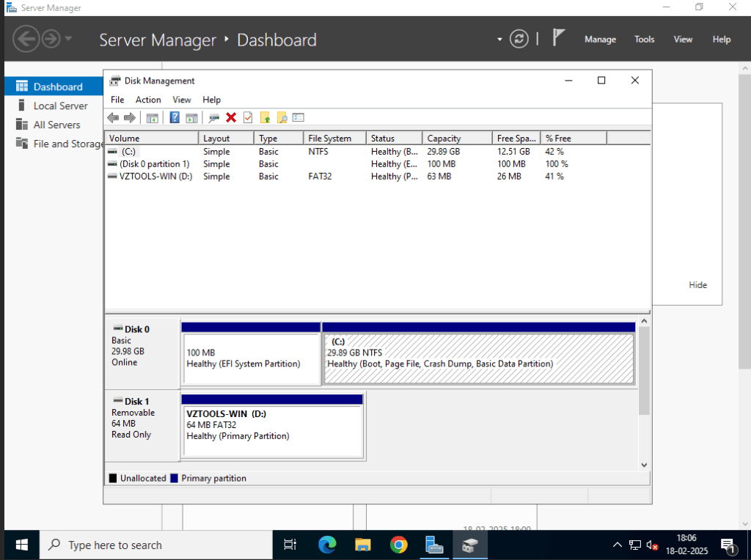Open the blue Help question-mark toolbar icon

point(175,117)
